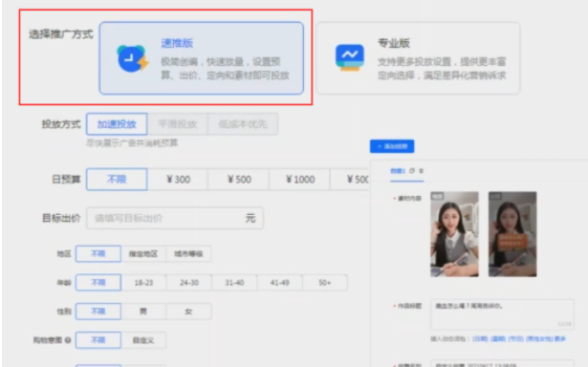588x367 pixels.
Task: Click the 目标出价 input field
Action: pos(175,218)
